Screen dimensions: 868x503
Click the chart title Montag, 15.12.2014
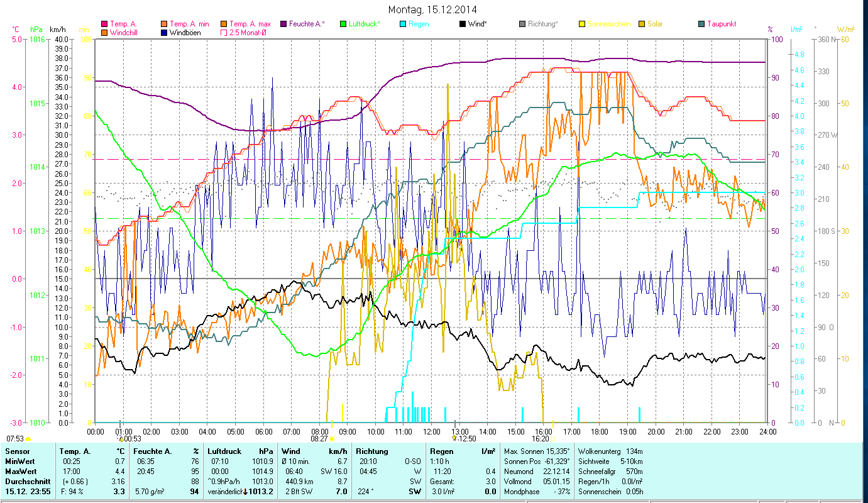[x=432, y=9]
